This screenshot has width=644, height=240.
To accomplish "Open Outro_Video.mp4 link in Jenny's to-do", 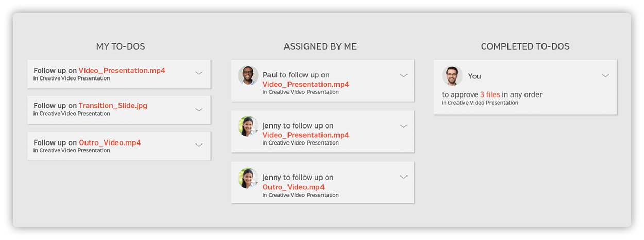I will point(294,187).
